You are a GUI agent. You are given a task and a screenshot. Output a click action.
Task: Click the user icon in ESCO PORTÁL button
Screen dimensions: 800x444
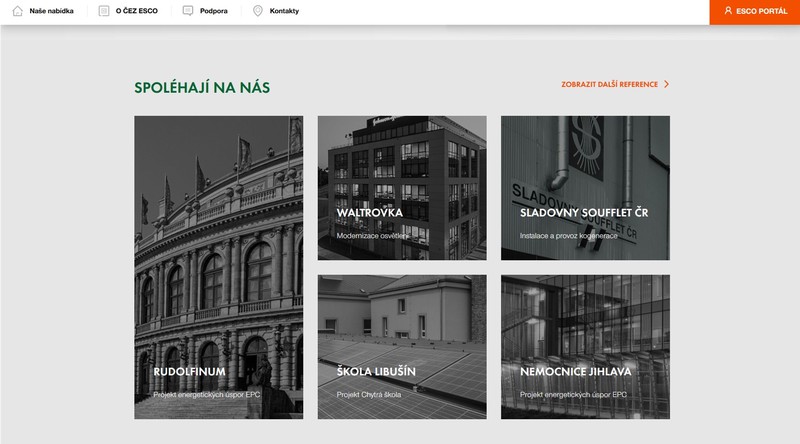pyautogui.click(x=728, y=11)
